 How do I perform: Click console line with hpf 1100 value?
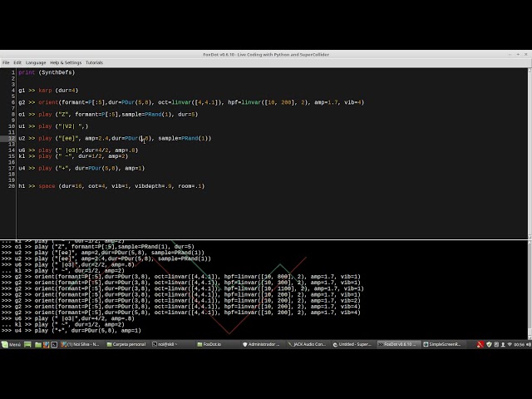[x=183, y=288]
